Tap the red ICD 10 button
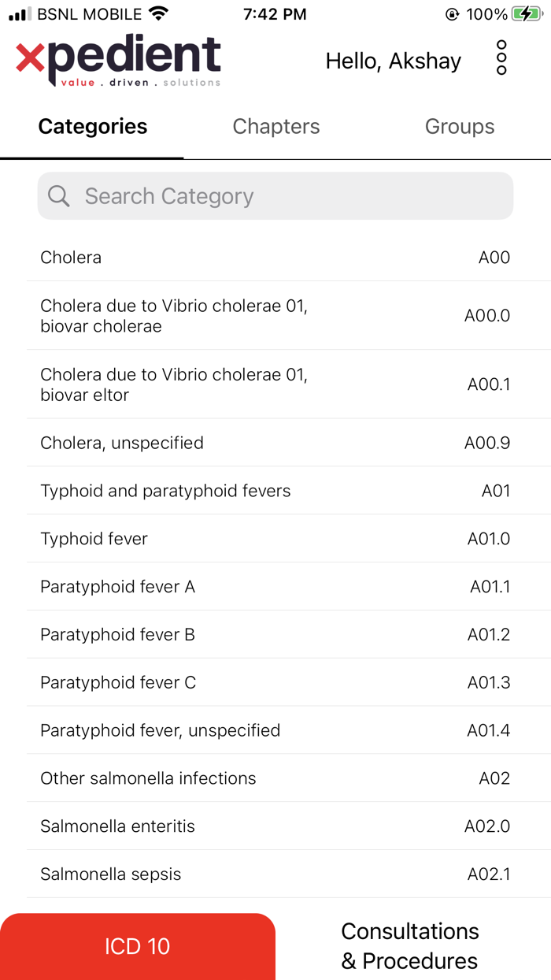Image resolution: width=551 pixels, height=980 pixels. coord(138,945)
